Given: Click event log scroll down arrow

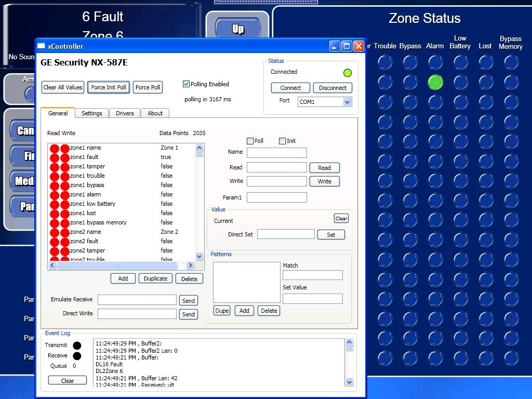Looking at the screenshot, I should tap(350, 382).
